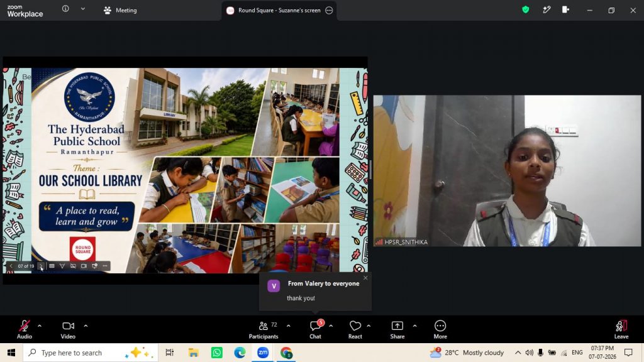Expand the Share options caret
The height and width of the screenshot is (362, 644).
(414, 326)
